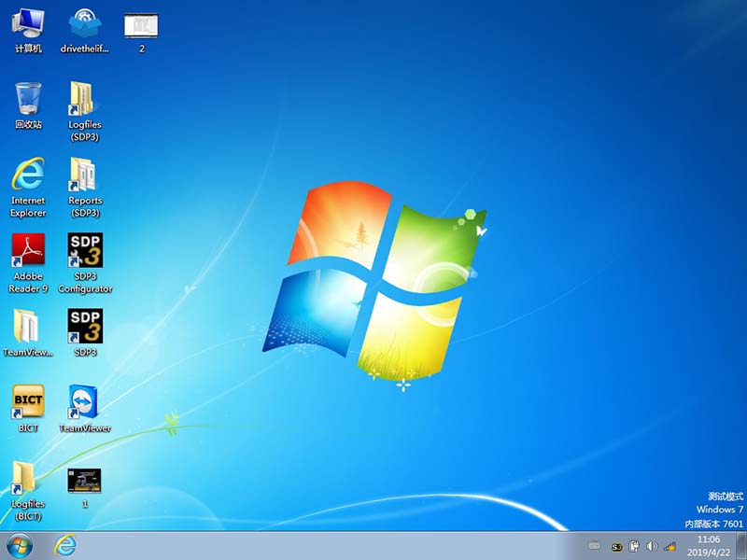Open the S3 tray icon
Viewport: 747px width, 560px height.
(616, 546)
